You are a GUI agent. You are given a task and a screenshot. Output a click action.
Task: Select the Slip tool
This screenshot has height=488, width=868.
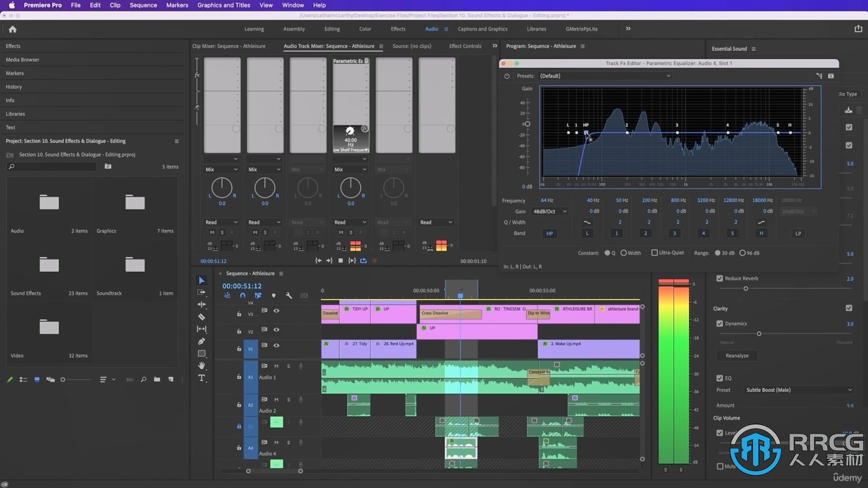[x=201, y=329]
